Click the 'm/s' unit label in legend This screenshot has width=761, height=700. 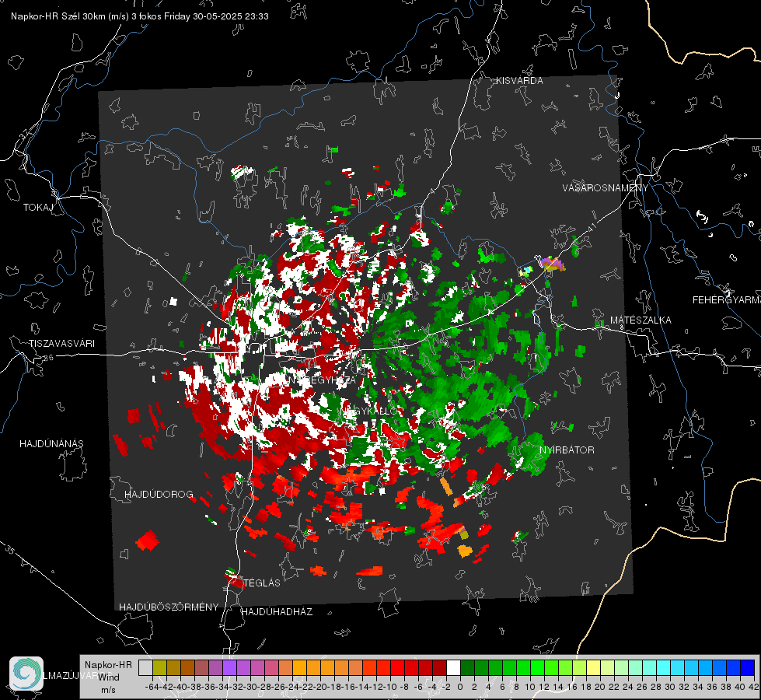(x=108, y=690)
